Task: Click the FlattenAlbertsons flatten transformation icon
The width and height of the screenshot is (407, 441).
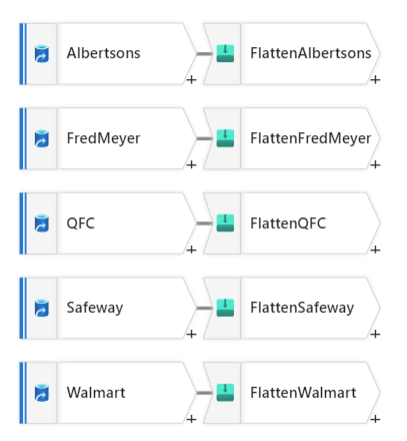Action: tap(225, 54)
